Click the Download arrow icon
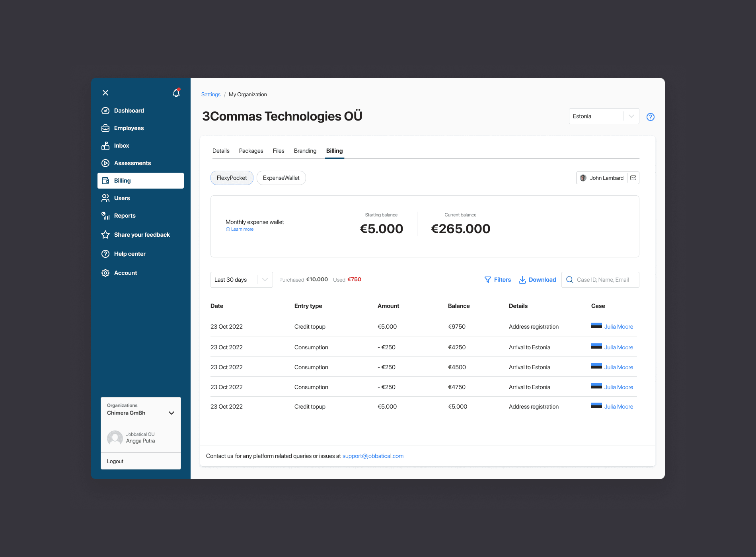The image size is (756, 557). click(x=522, y=280)
